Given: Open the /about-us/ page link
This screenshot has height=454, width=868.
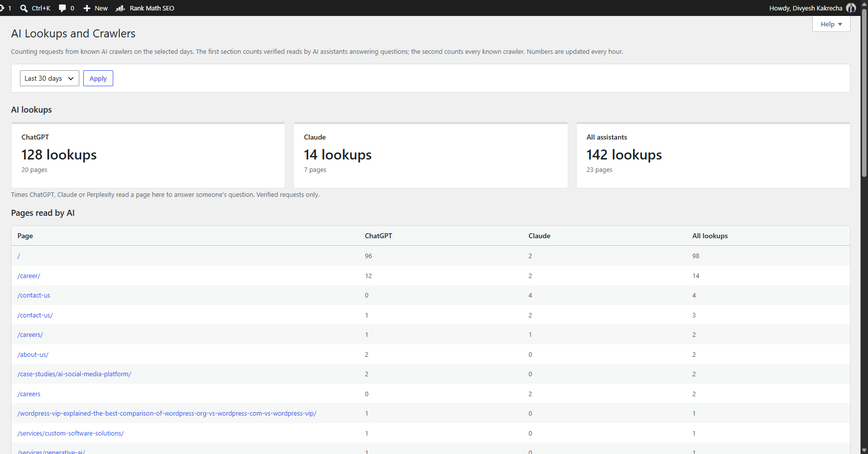Looking at the screenshot, I should 33,354.
